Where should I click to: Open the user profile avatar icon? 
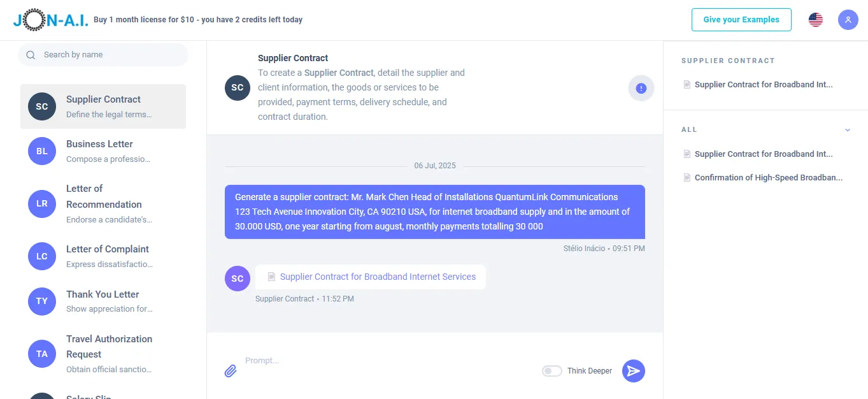[848, 20]
